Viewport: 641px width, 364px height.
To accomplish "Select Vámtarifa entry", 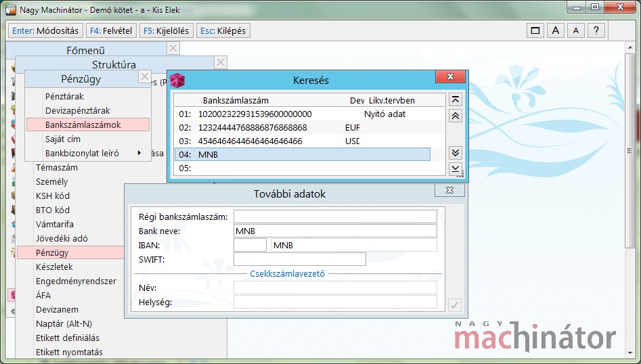I will (55, 224).
